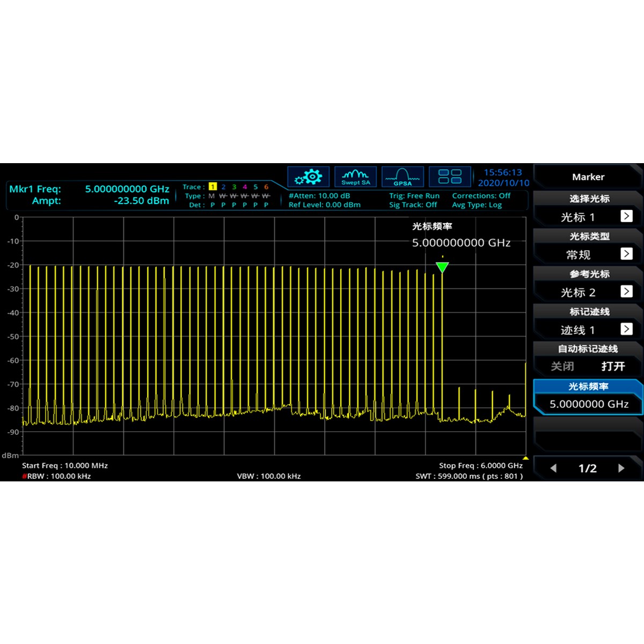Edit the 光标频率 5.0000000 GHz field
The width and height of the screenshot is (644, 644).
[x=589, y=404]
